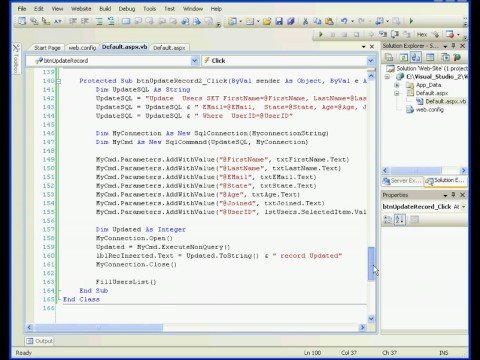The width and height of the screenshot is (480, 360).
Task: Open the btnUpdateRecord object dropdown
Action: click(x=195, y=61)
